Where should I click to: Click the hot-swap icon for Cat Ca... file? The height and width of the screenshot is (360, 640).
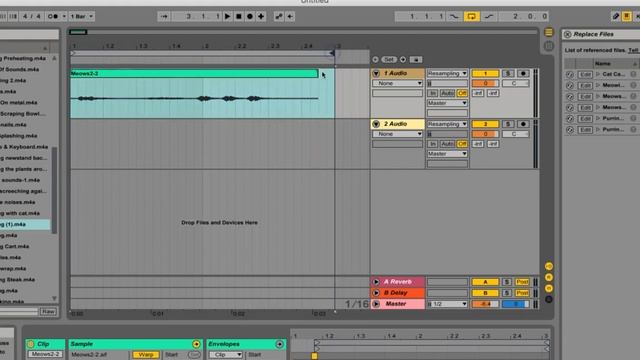pyautogui.click(x=570, y=74)
